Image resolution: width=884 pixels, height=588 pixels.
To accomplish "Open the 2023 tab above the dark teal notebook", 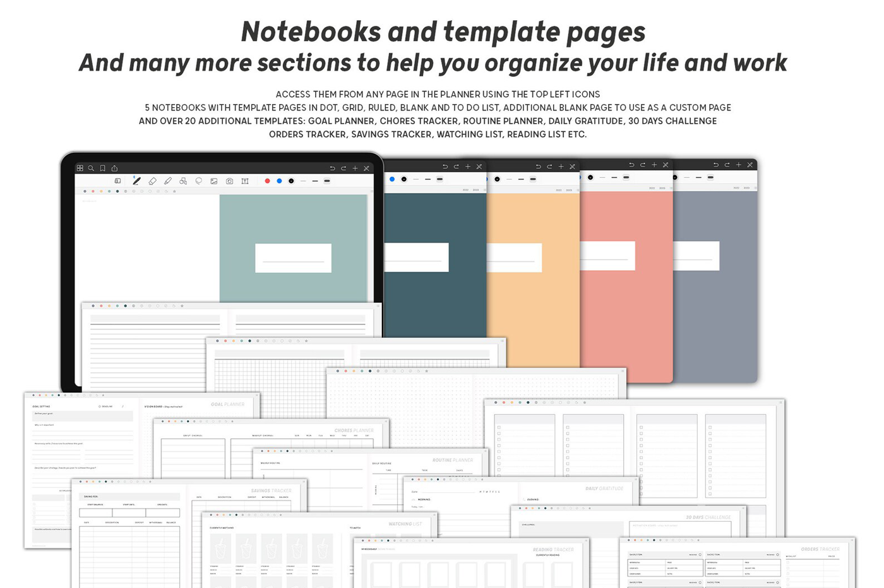I will pos(475,190).
